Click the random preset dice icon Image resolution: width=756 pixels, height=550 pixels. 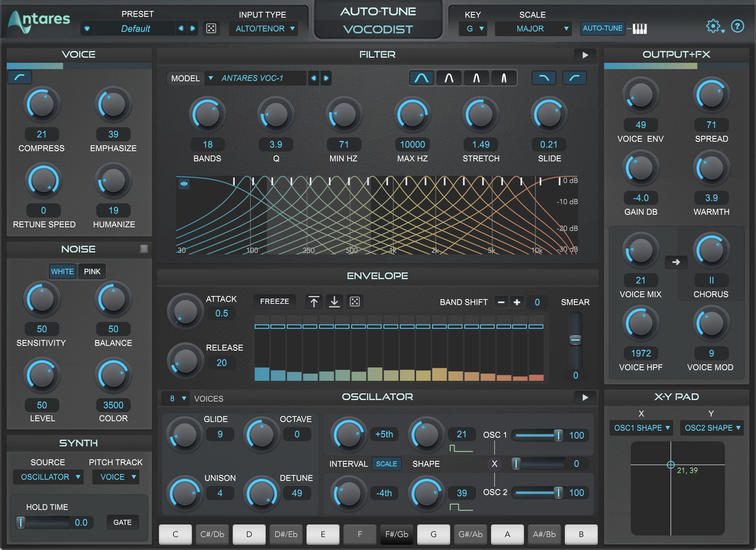coord(212,28)
